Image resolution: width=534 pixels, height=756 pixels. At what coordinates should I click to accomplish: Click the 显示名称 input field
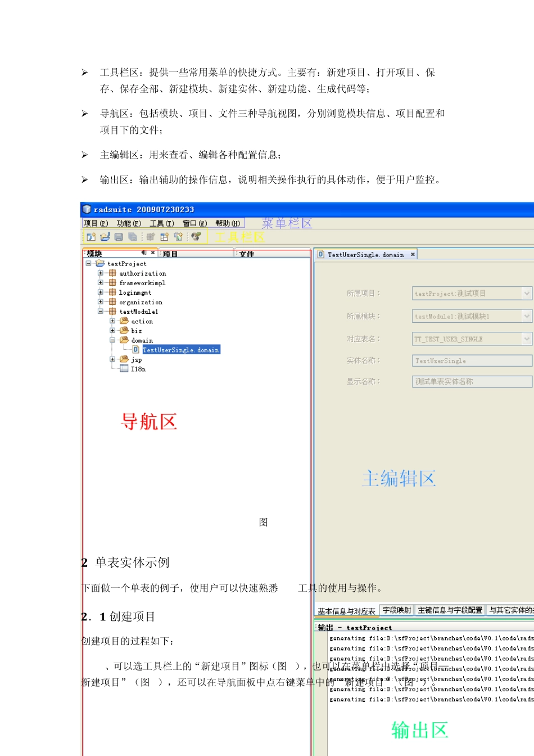pyautogui.click(x=472, y=381)
